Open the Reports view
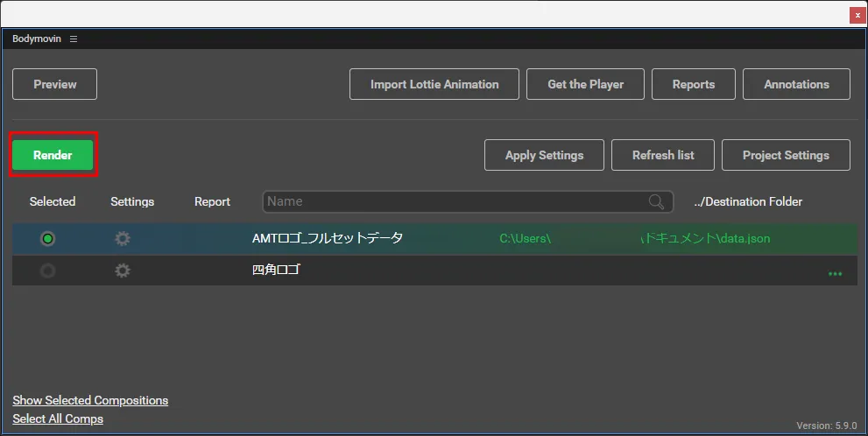The width and height of the screenshot is (868, 436). [x=693, y=84]
